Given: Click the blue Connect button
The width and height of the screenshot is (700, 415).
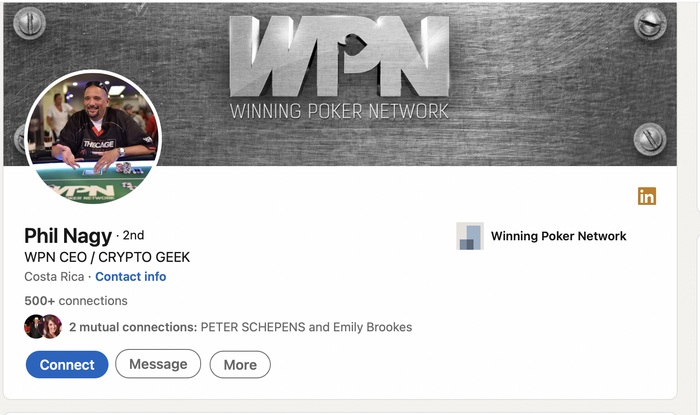Looking at the screenshot, I should pos(67,365).
